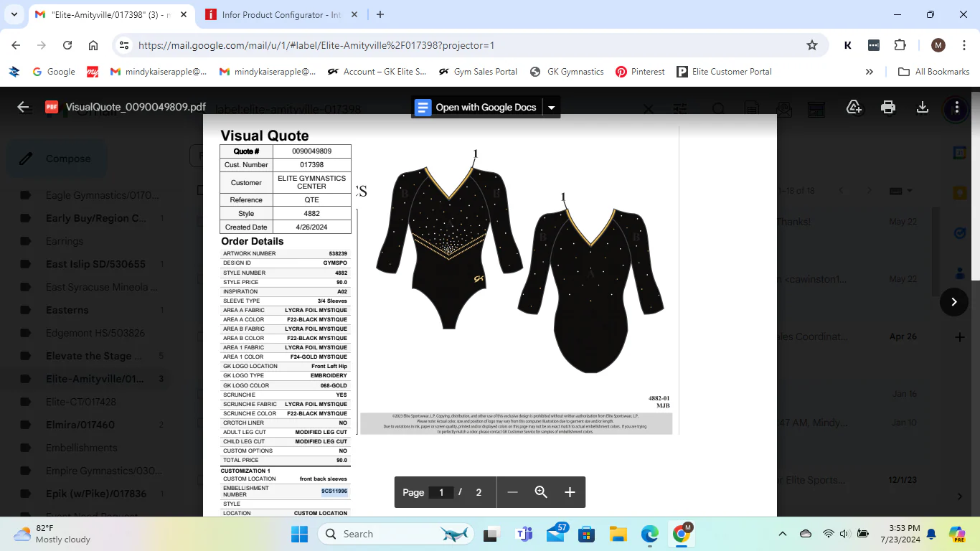Zoom in on PDF page
Screen dimensions: 980x551
point(570,492)
